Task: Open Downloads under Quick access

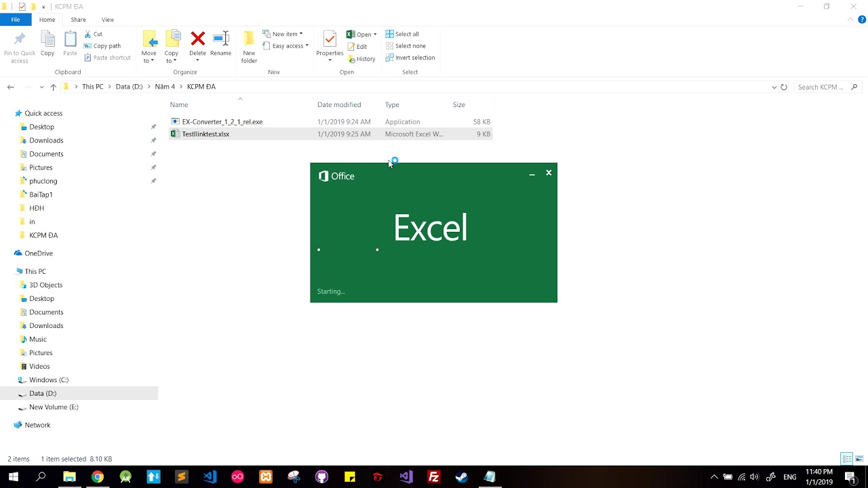Action: click(x=46, y=140)
